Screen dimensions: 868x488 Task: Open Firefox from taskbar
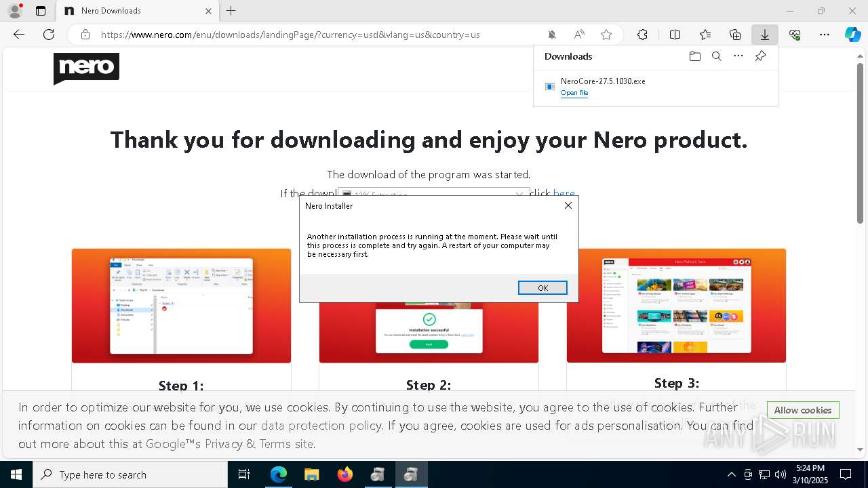(x=344, y=474)
